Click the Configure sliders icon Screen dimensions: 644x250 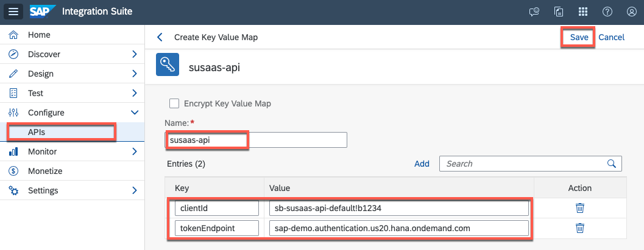(x=13, y=113)
